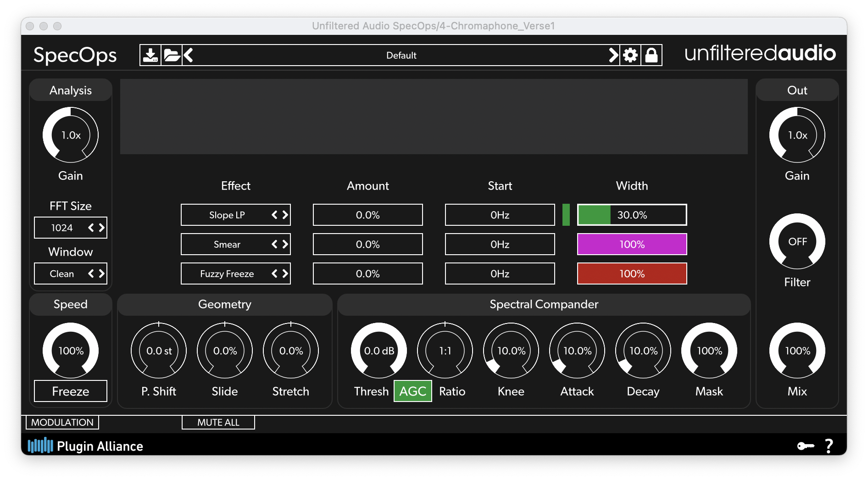Click the Mix knob
Image resolution: width=868 pixels, height=480 pixels.
click(797, 351)
